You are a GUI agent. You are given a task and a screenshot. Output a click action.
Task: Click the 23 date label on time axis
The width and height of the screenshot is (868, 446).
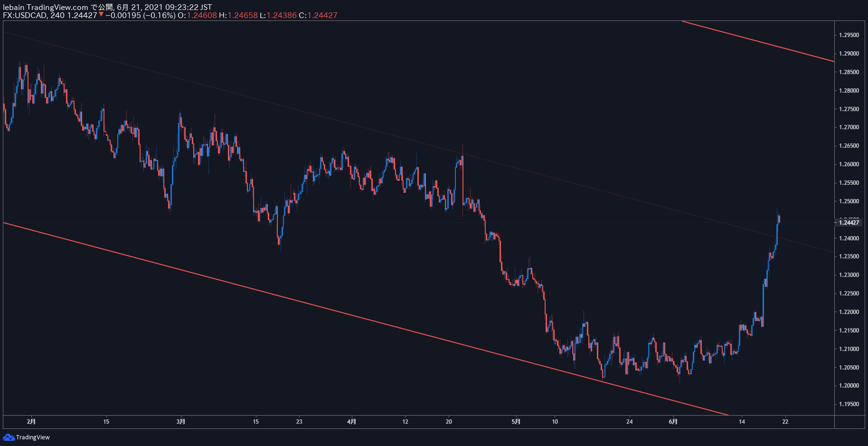(x=299, y=421)
